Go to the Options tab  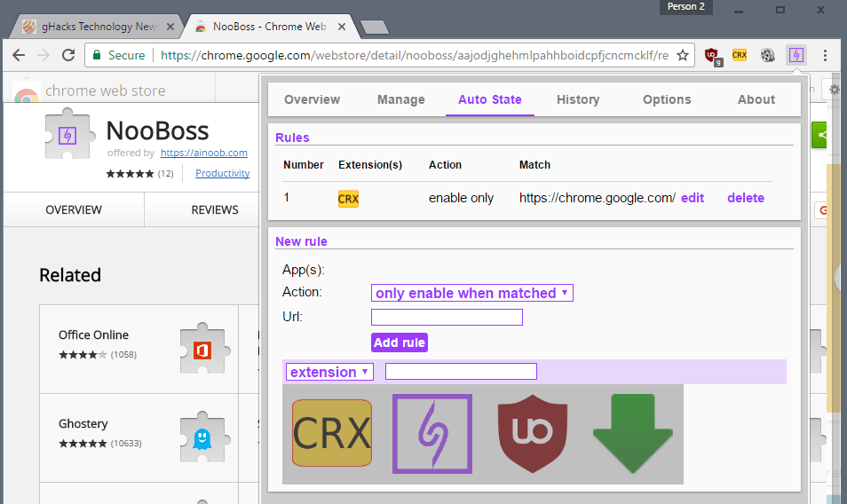coord(667,100)
